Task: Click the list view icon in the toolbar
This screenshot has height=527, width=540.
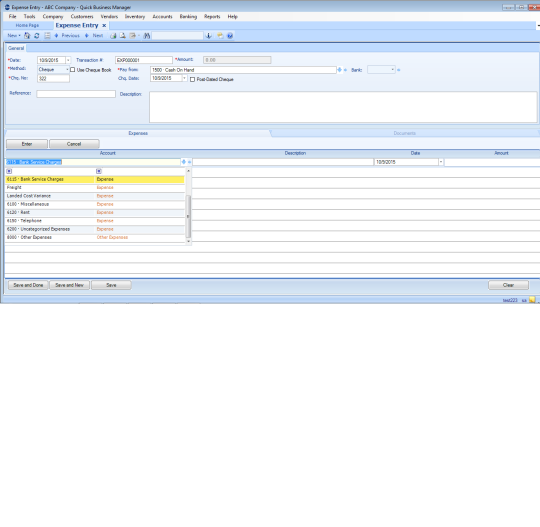Action: 47,35
